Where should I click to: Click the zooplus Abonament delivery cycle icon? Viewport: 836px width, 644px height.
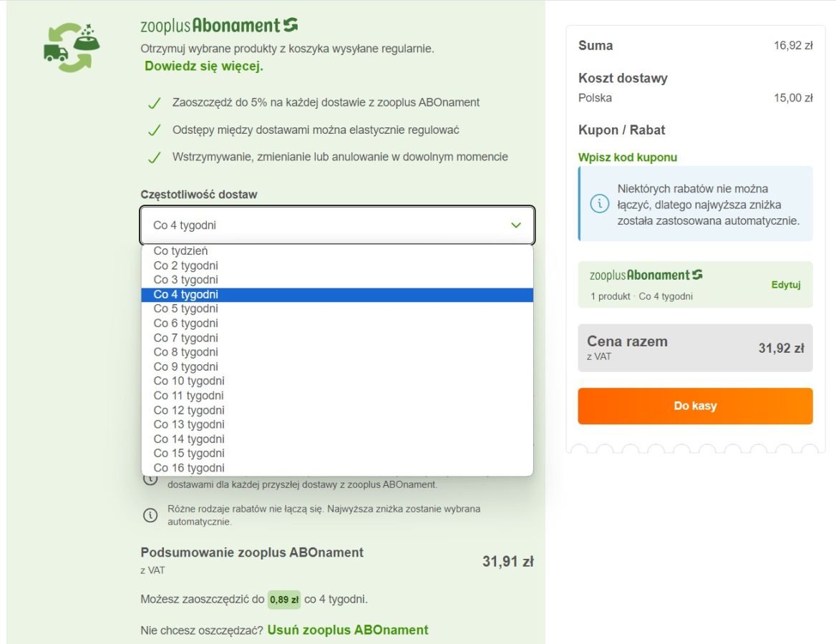(x=72, y=47)
